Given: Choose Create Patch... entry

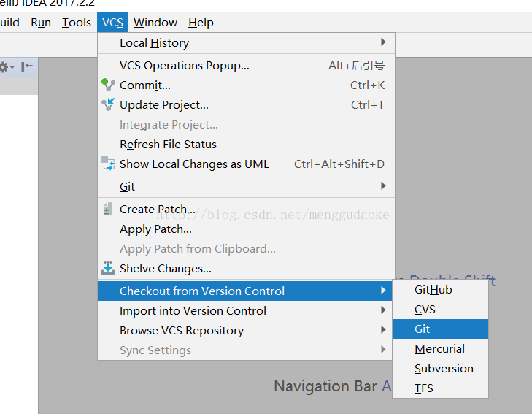Looking at the screenshot, I should point(247,209).
